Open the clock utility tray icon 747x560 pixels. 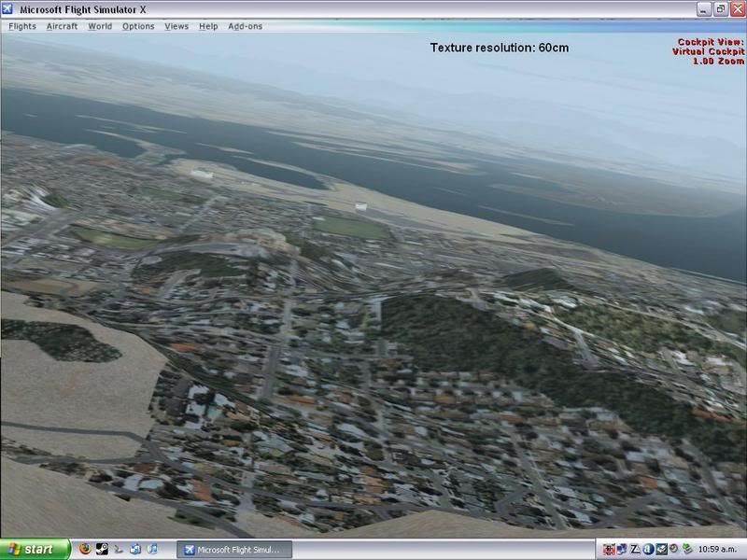[672, 549]
